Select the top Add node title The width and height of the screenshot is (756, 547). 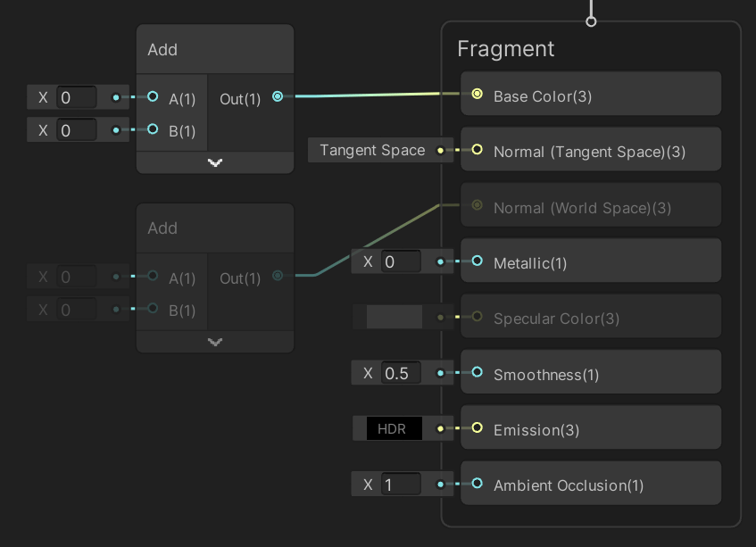point(162,50)
